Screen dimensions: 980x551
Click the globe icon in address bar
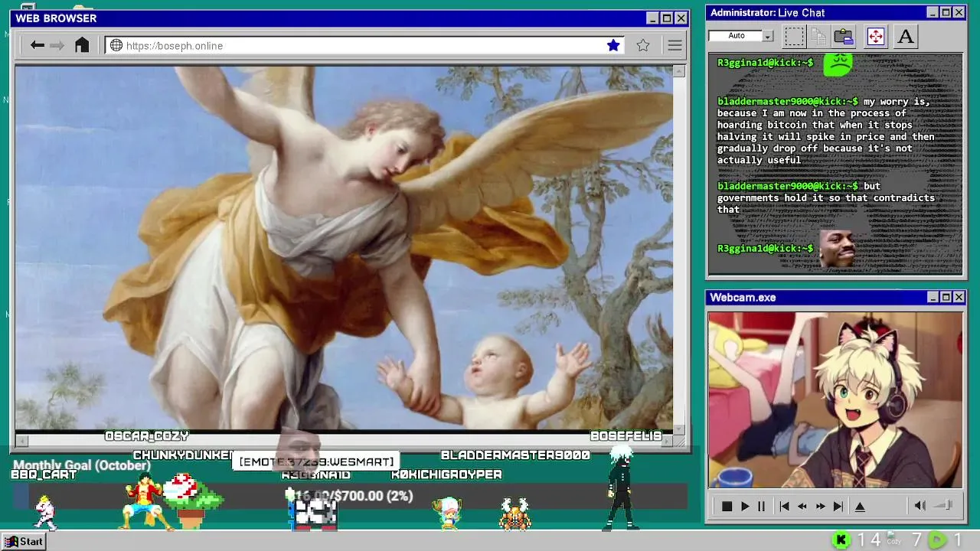tap(116, 45)
